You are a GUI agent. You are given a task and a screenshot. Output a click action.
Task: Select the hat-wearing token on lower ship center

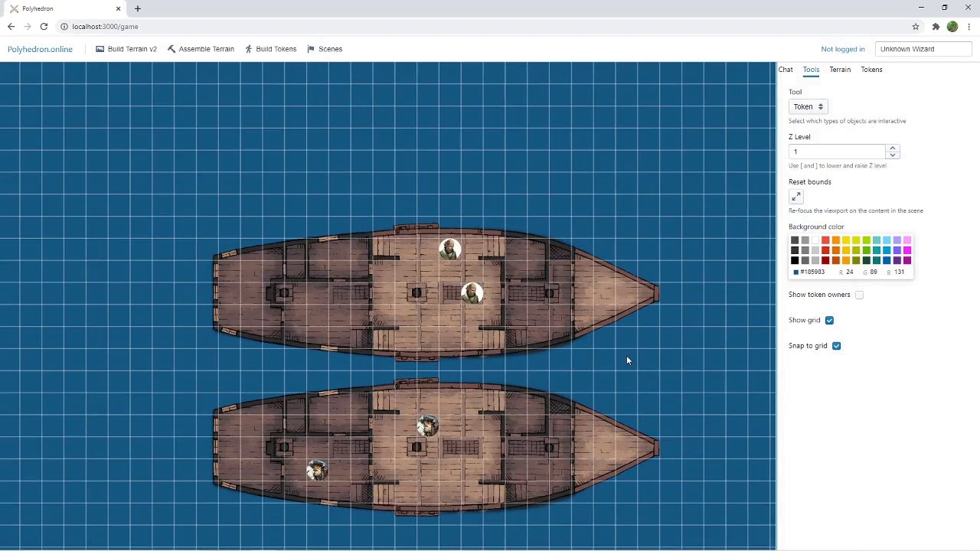pyautogui.click(x=428, y=426)
